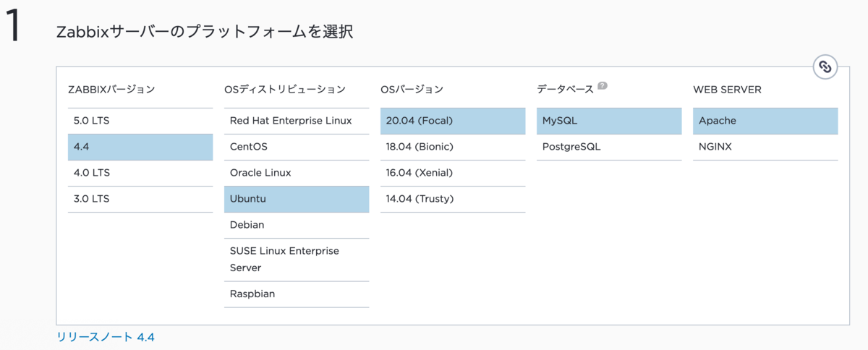The image size is (868, 350).
Task: Select OS version 20.04 (Focal)
Action: click(x=453, y=121)
